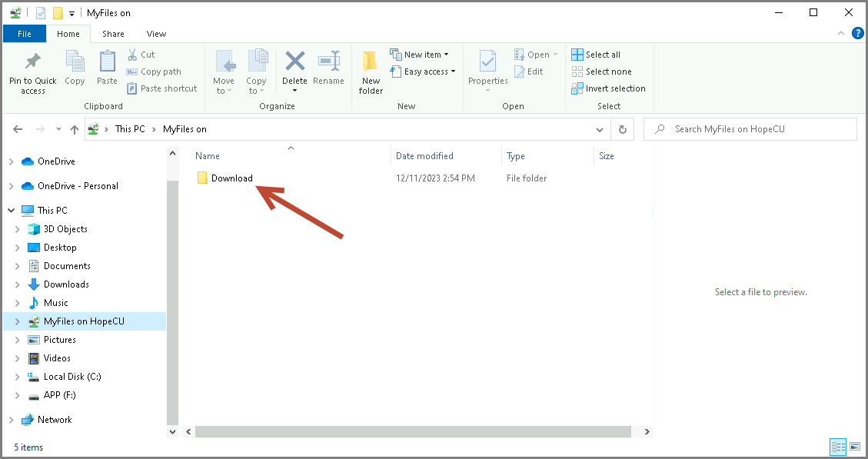Screen dimensions: 868x459
Task: Open Downloads in navigation pane
Action: 66,284
